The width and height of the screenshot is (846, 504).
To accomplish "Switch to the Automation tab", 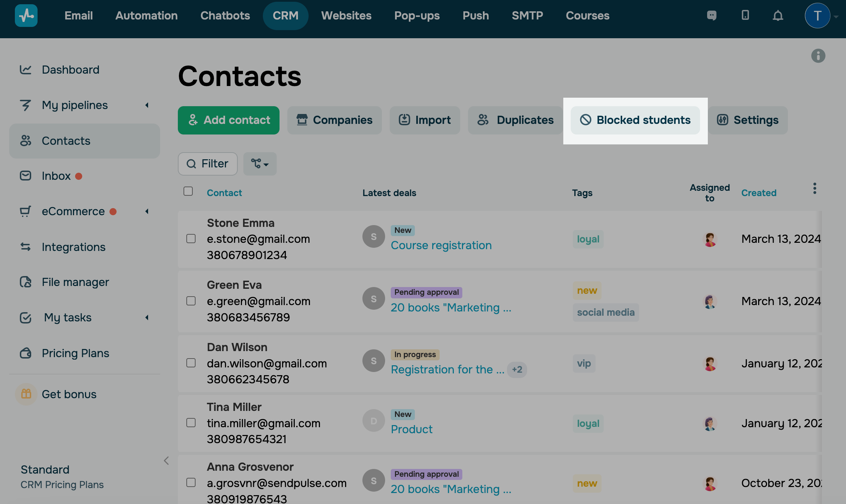I will (x=146, y=16).
